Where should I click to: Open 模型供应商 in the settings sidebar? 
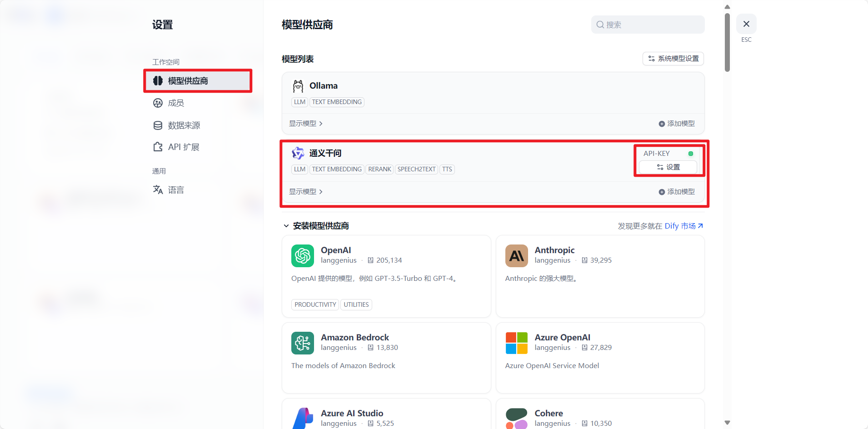coord(198,81)
